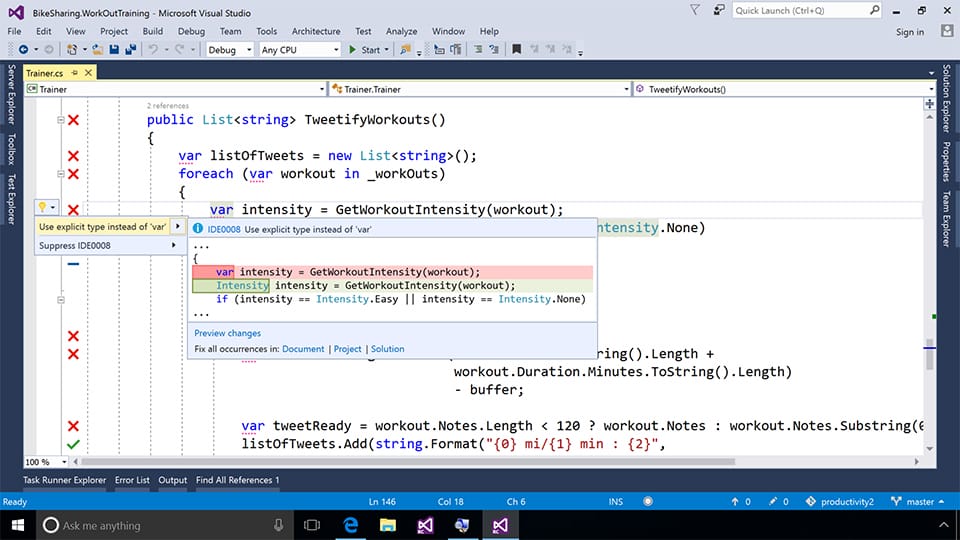This screenshot has width=960, height=540.
Task: Fix all occurrences in Document
Action: (303, 348)
